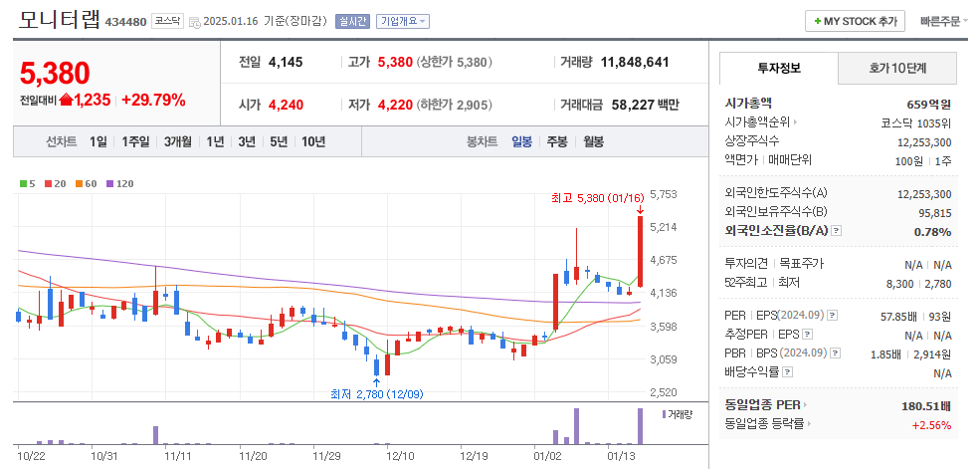Click the clock icon before the date 2025.01.16
Viewport: 980px width, 469px height.
(x=195, y=22)
